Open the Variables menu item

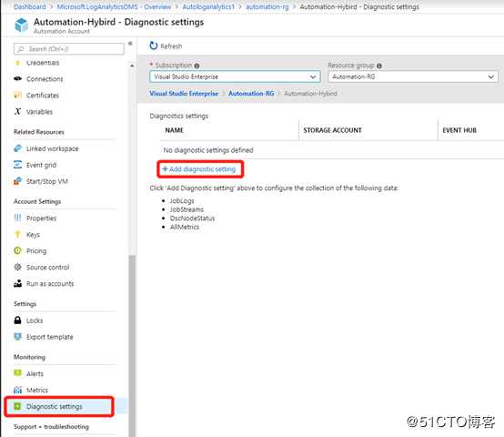(39, 112)
